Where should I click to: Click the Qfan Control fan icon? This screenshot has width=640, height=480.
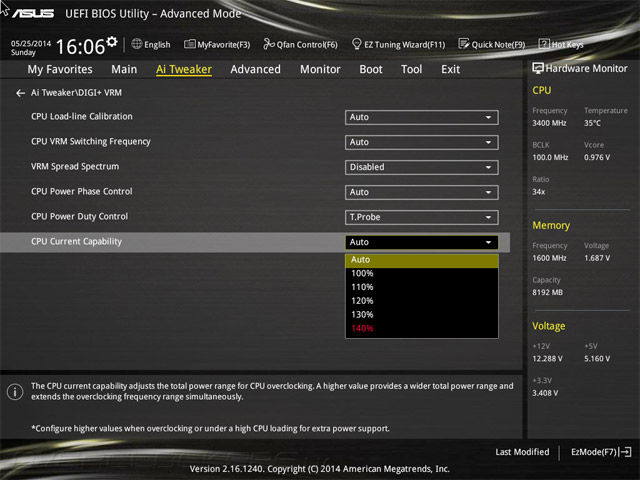click(269, 44)
